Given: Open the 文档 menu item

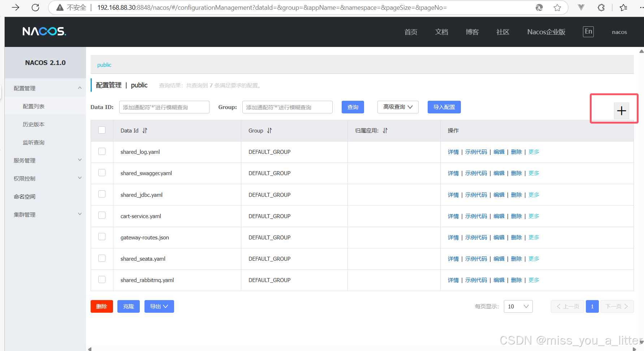Looking at the screenshot, I should tap(441, 32).
